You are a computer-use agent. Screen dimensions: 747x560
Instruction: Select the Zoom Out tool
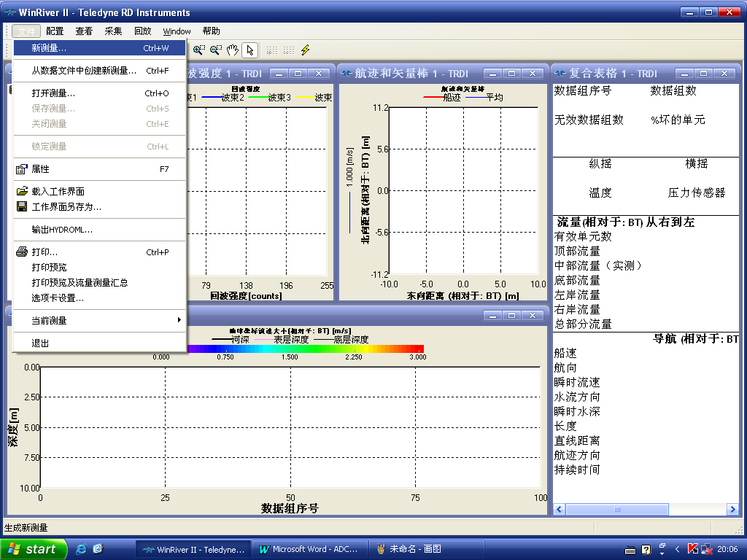pyautogui.click(x=215, y=50)
